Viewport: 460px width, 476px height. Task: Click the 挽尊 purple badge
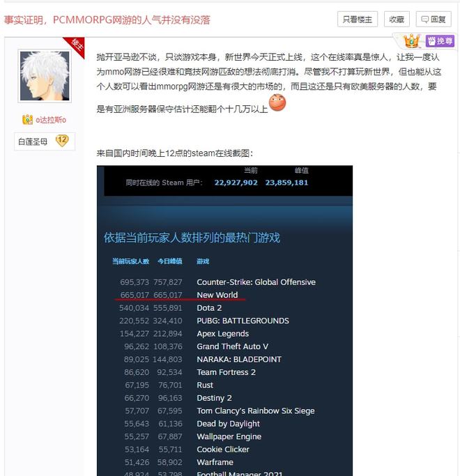pos(440,41)
